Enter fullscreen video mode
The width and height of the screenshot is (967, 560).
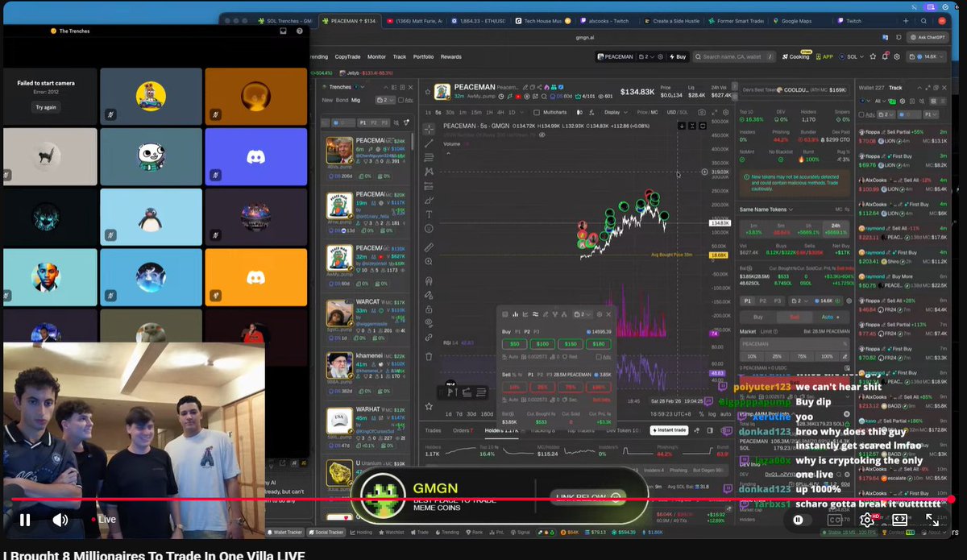pos(932,520)
